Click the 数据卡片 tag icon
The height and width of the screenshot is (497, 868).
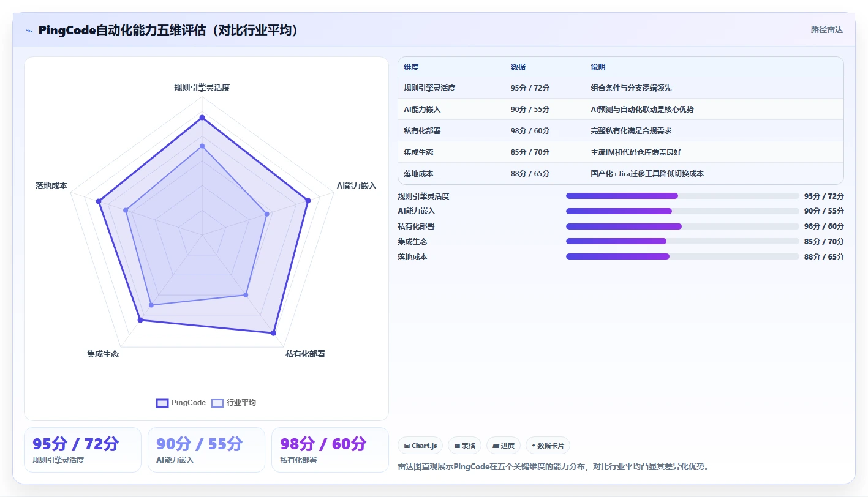point(534,446)
